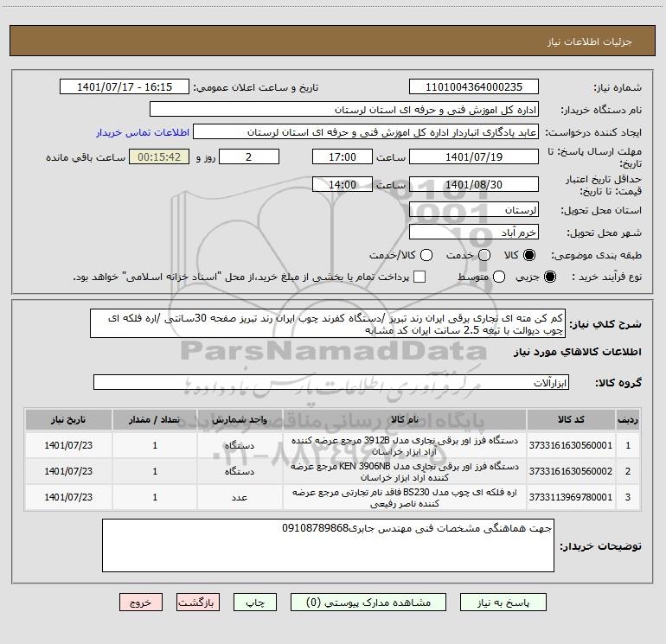
Task: Click the چاپ print button
Action: click(x=255, y=603)
